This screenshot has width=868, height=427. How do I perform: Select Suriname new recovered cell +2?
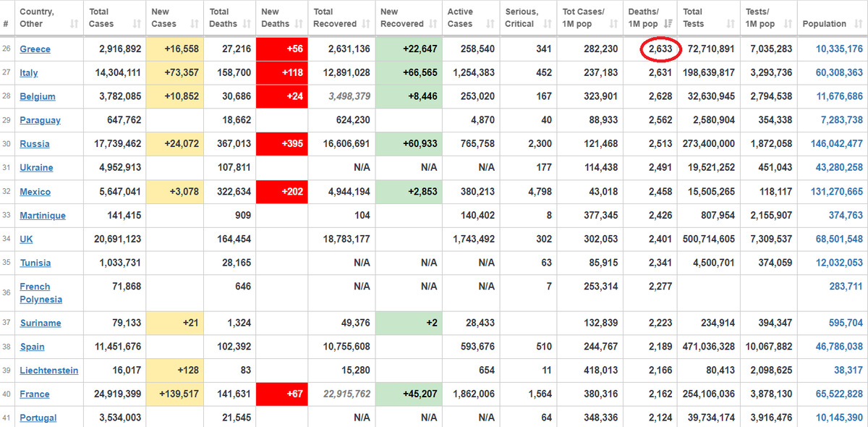pos(409,324)
